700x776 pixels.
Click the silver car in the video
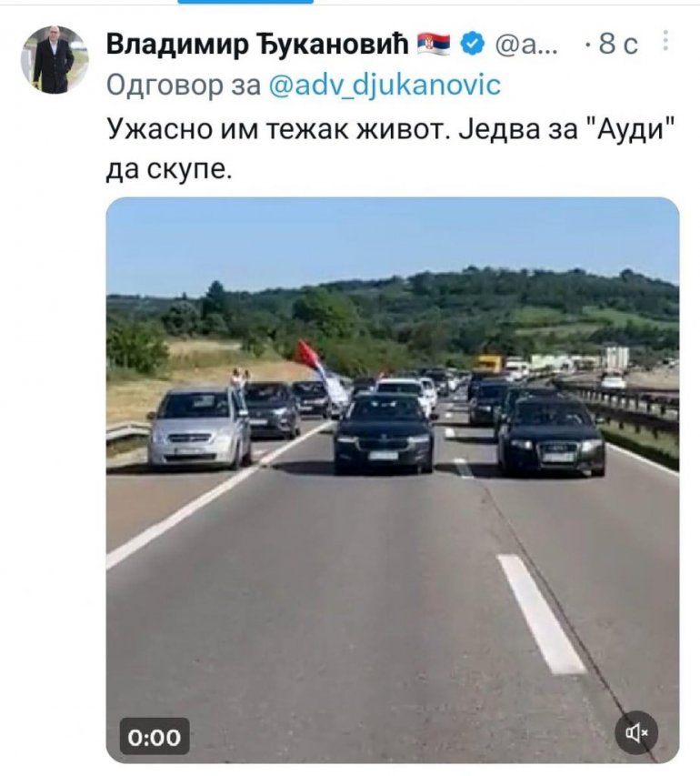tap(200, 427)
